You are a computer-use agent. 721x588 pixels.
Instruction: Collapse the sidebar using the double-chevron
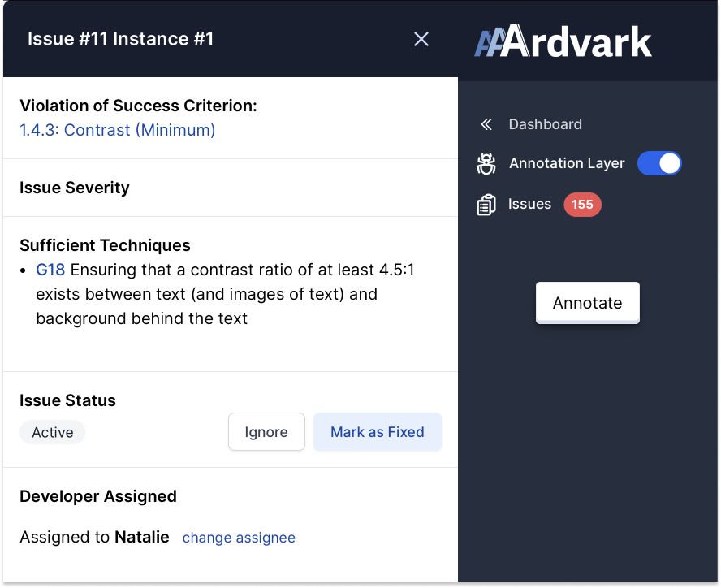486,123
